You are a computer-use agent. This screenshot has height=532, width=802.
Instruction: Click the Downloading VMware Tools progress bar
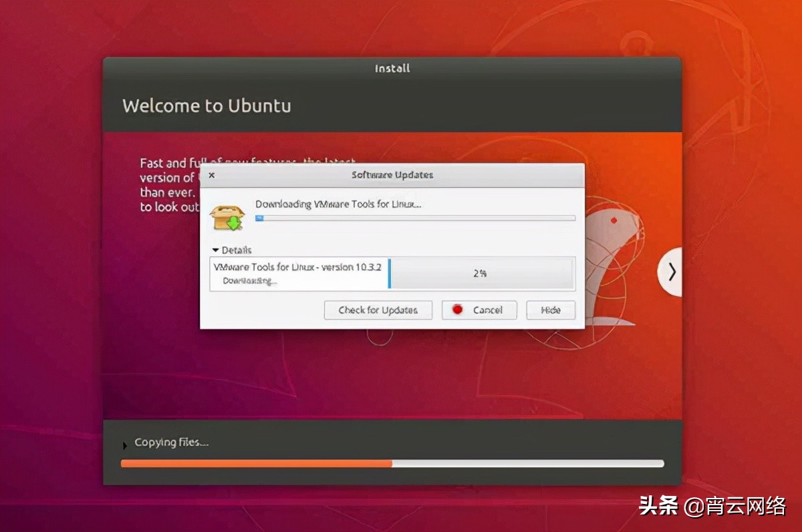coord(415,218)
